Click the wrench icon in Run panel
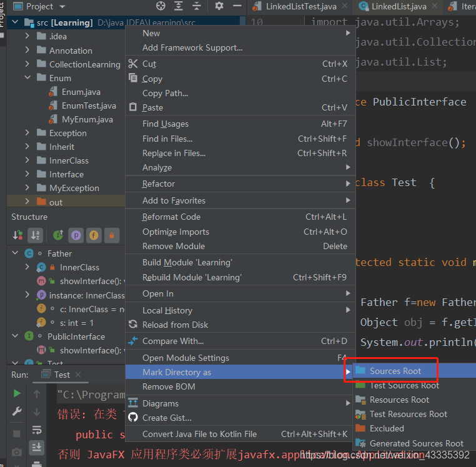This screenshot has height=467, width=476. pos(17,411)
